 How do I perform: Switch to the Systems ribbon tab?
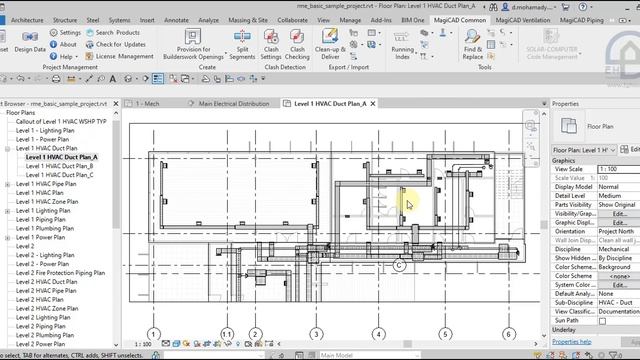[120, 20]
